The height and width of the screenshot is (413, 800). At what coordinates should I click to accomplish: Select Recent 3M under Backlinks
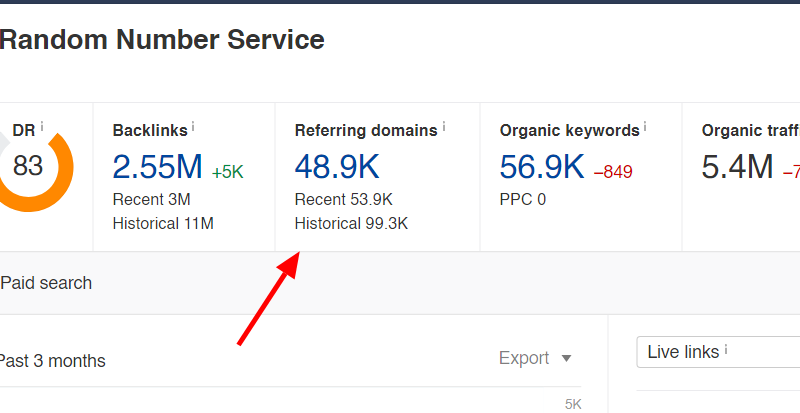pos(151,199)
